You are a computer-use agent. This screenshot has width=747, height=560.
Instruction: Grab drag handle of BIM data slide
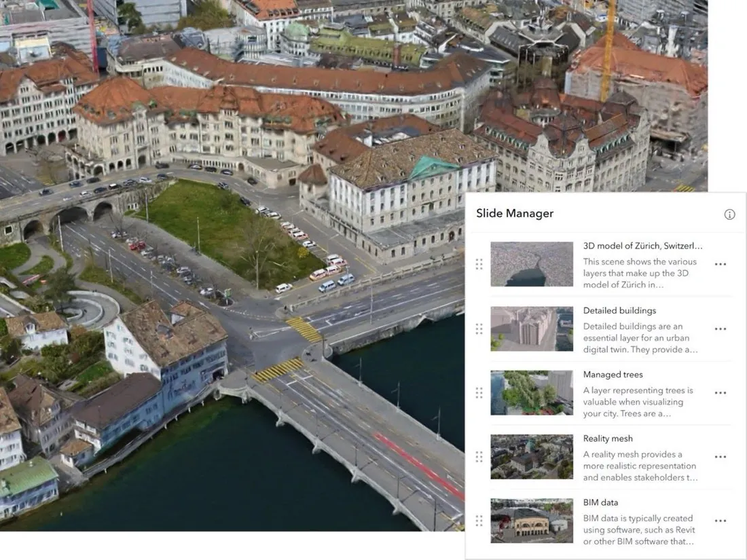pos(479,521)
